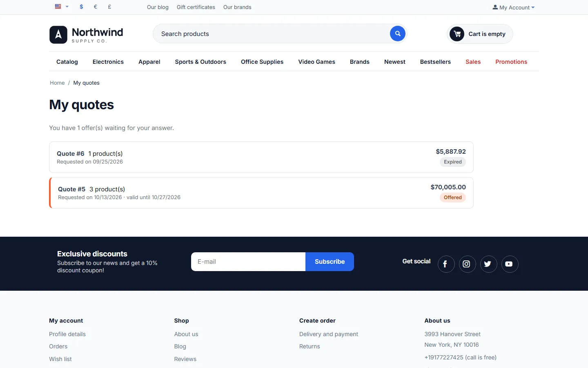
Task: Focus the E-mail newsletter field
Action: [x=248, y=262]
